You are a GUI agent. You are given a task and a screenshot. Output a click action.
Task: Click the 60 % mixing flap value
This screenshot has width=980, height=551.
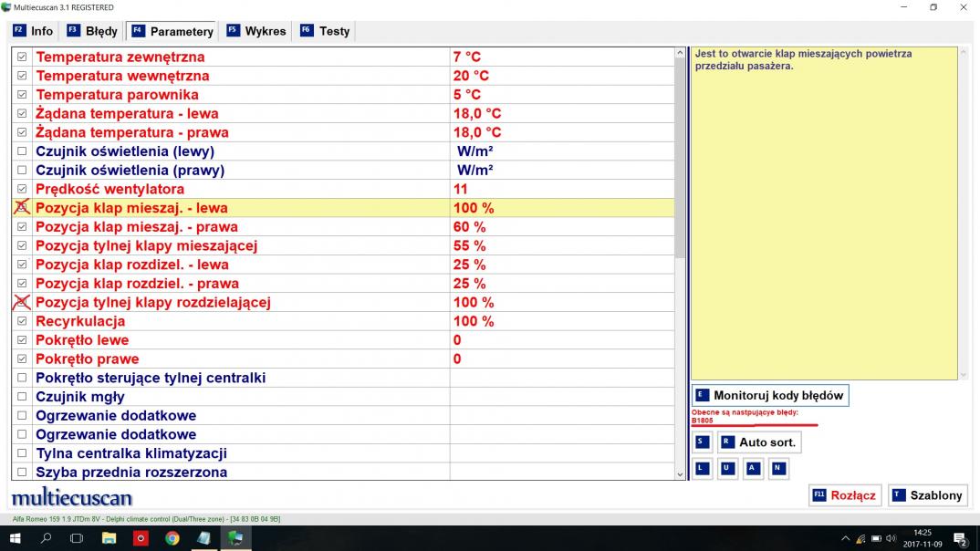pos(469,227)
